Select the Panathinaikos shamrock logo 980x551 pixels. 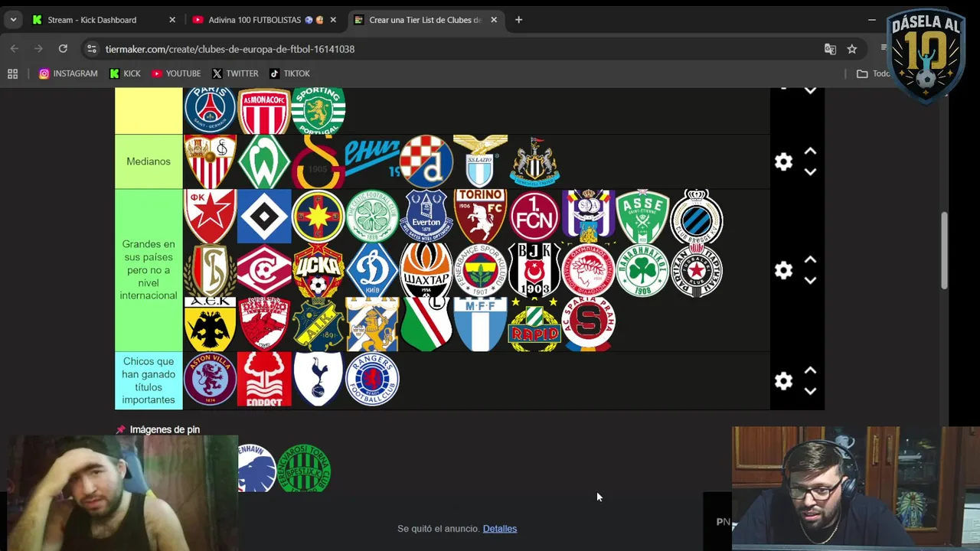642,270
